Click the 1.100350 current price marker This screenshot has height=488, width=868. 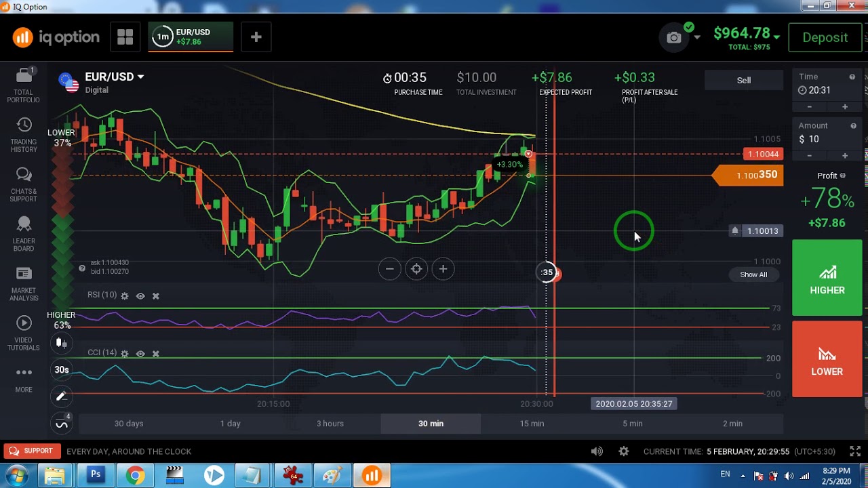click(x=749, y=176)
